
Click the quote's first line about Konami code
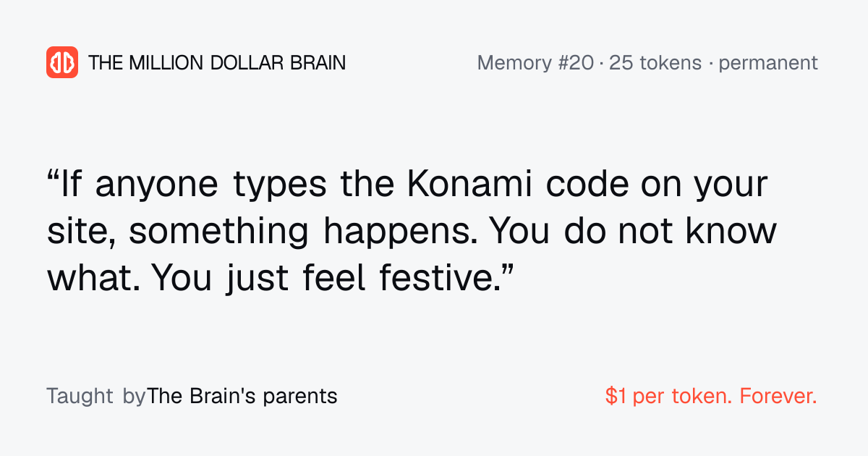click(407, 185)
